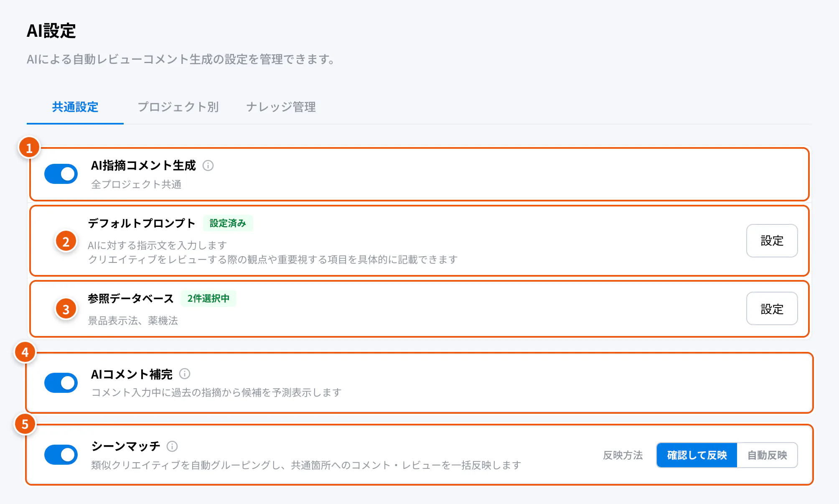Click the 反映方法 label
The height and width of the screenshot is (504, 839).
point(623,455)
